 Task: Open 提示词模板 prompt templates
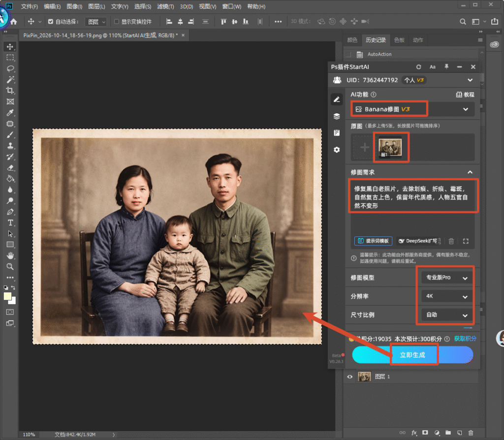click(373, 241)
